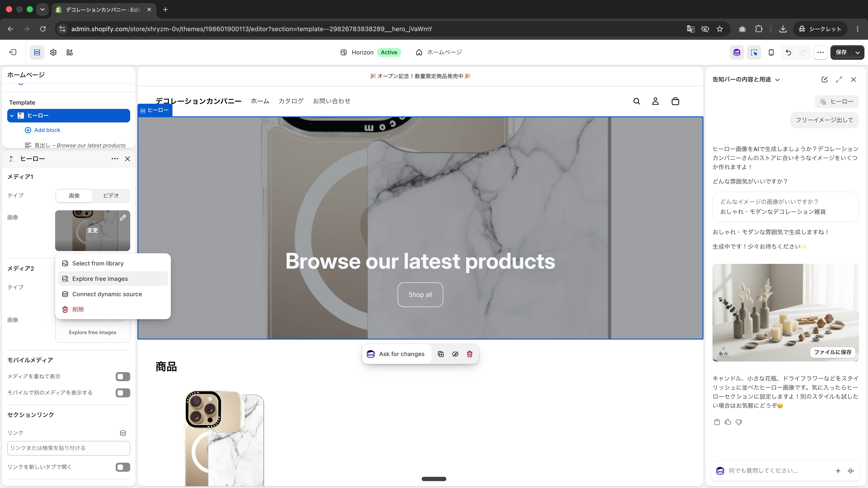Expand the Sidekick chat panel
This screenshot has width=868, height=488.
point(839,80)
